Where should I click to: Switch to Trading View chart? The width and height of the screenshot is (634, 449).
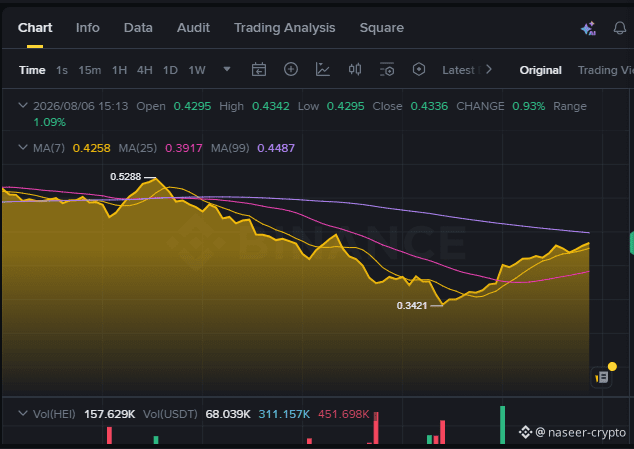[x=606, y=70]
